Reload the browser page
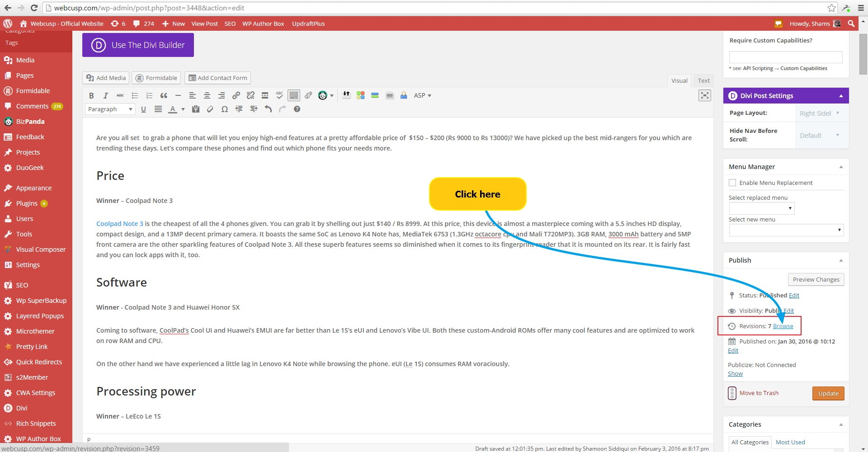 [x=34, y=8]
